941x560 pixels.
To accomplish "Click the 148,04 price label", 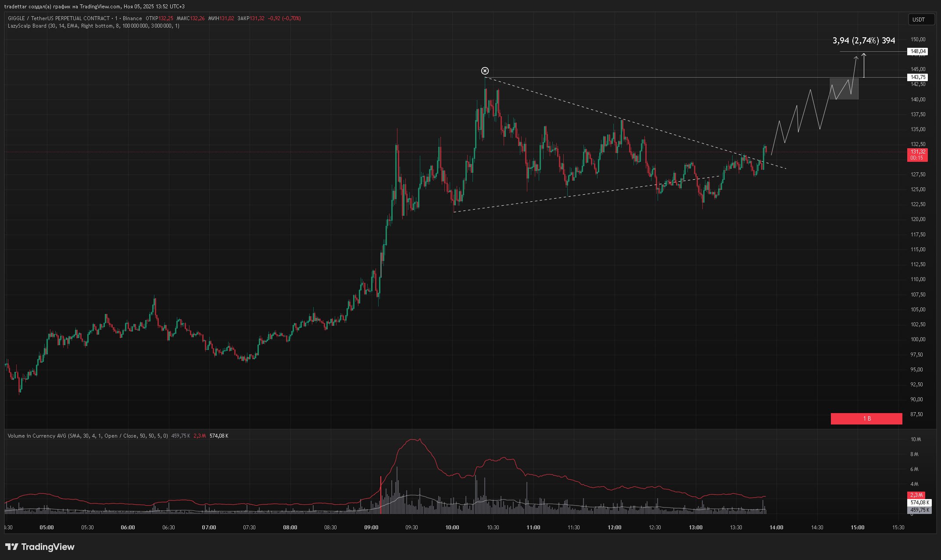I will 918,52.
